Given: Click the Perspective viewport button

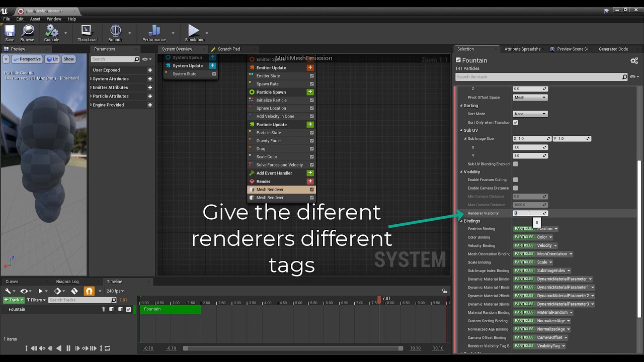Looking at the screenshot, I should click(x=27, y=59).
